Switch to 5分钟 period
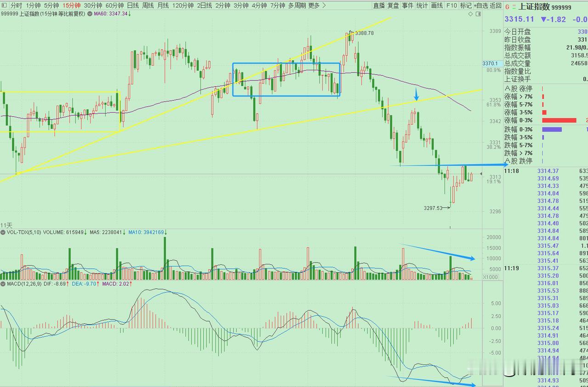 tap(51, 6)
